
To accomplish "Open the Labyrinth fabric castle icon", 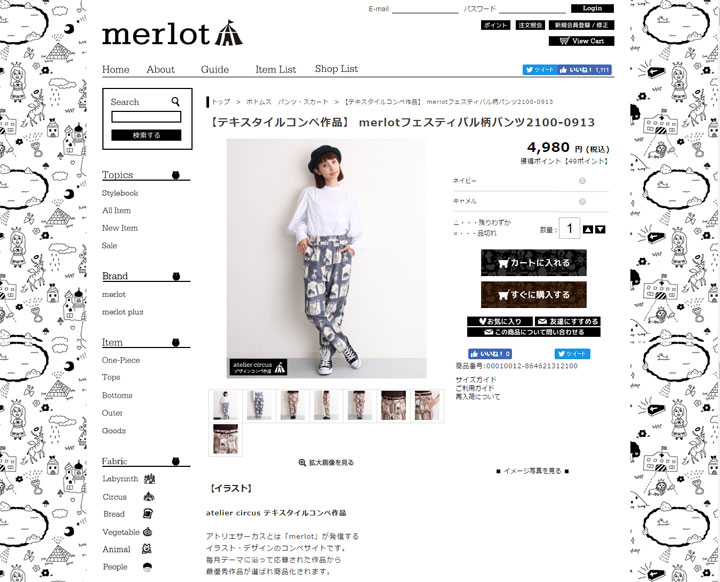I will (149, 479).
